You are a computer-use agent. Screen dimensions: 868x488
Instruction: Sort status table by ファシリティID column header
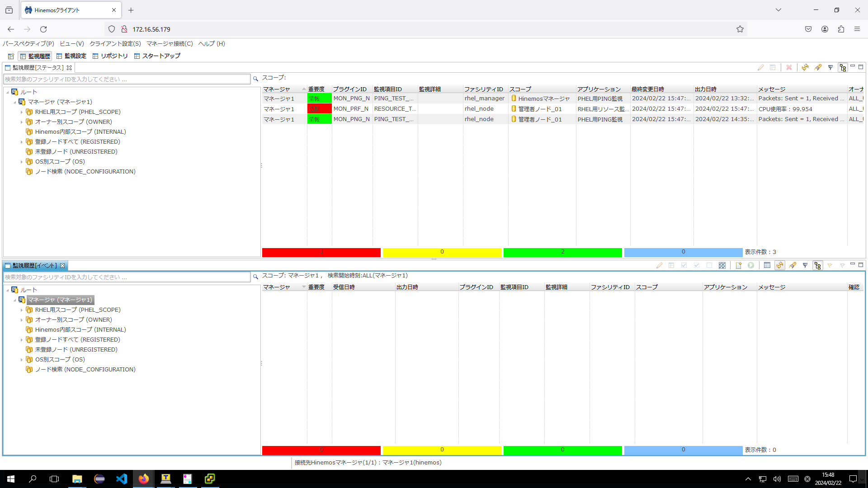click(486, 89)
